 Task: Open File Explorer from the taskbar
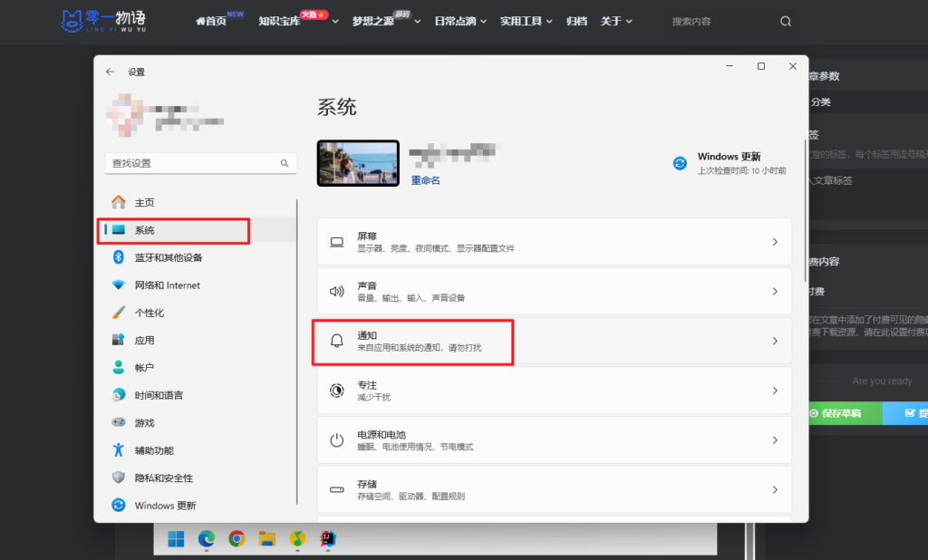coord(266,538)
